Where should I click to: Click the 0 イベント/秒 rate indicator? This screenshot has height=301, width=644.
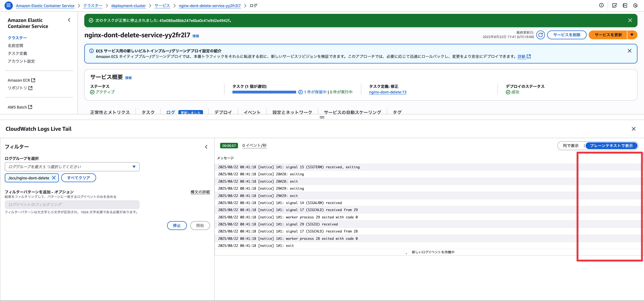(255, 146)
